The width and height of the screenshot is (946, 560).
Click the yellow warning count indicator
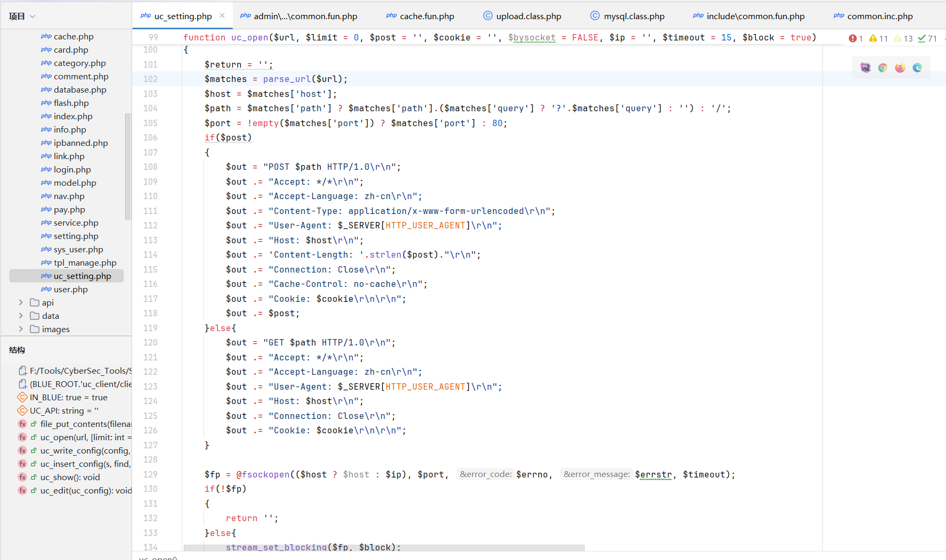pos(878,38)
